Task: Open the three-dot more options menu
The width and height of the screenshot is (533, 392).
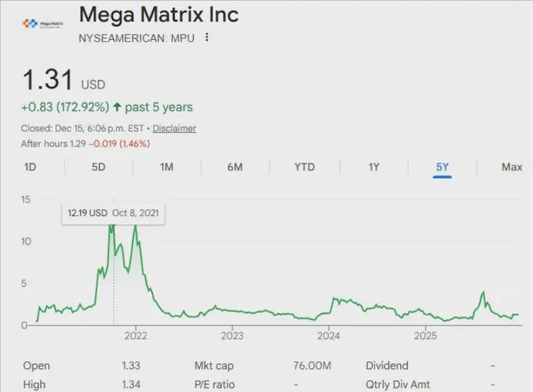Action: click(206, 37)
